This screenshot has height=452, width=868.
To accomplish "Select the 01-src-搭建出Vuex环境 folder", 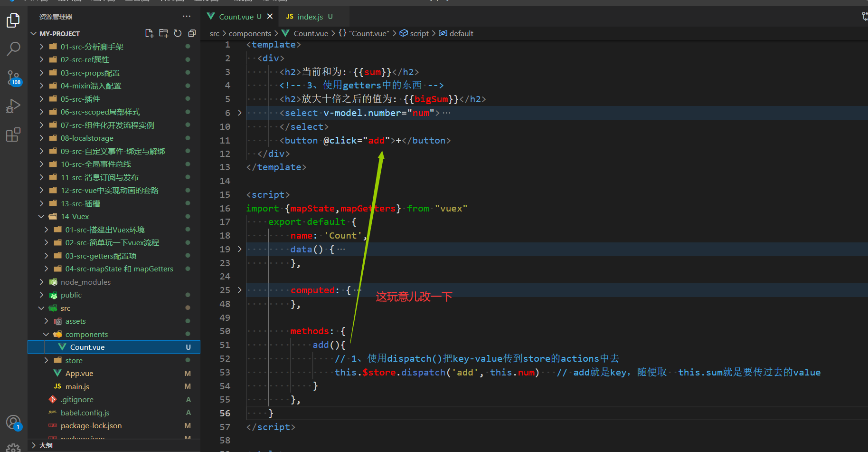I will [x=114, y=230].
